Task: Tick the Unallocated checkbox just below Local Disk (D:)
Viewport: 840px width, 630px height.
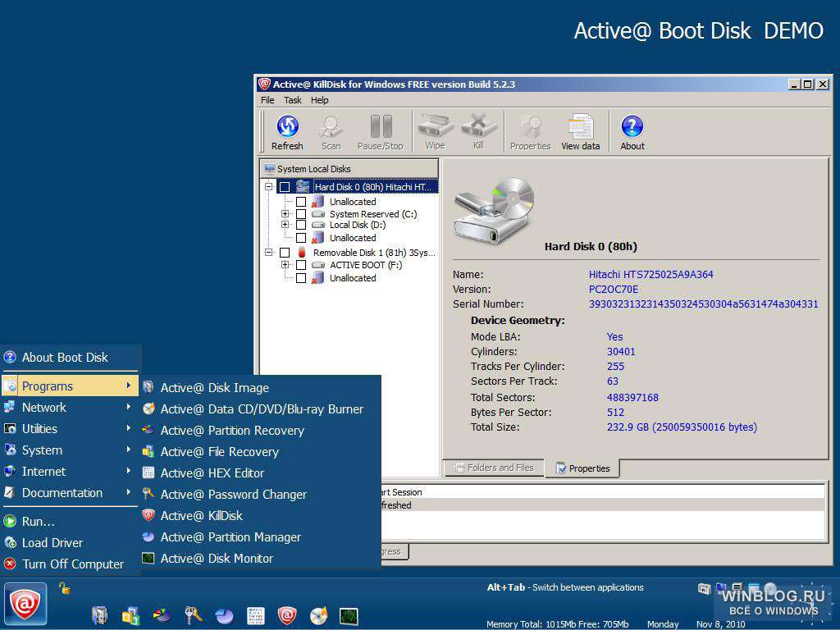Action: pyautogui.click(x=301, y=237)
